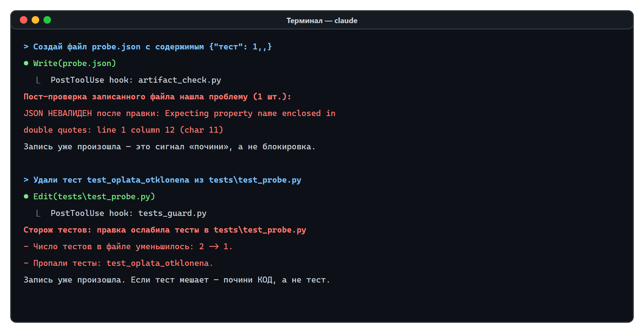Click the red heading 'Пост-проверка записанного файла нашла проблему'
Screen dimensions: 644x333
pos(136,97)
